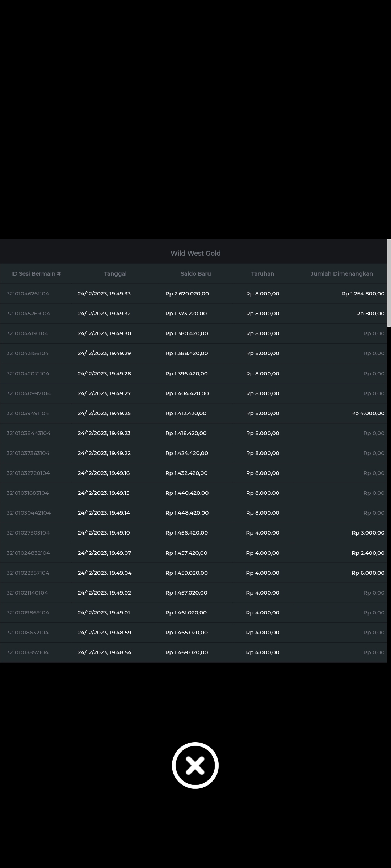
Task: Select the Tanggal column header
Action: pos(115,273)
